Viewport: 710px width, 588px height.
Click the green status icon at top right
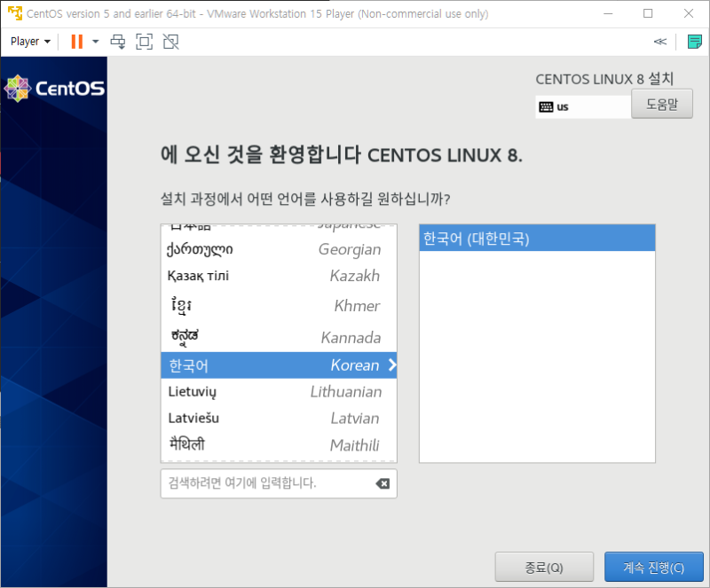pos(694,41)
